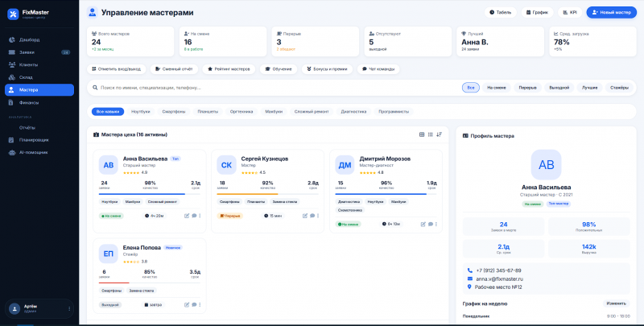Click edit icon on Анна Васильева card

187,216
